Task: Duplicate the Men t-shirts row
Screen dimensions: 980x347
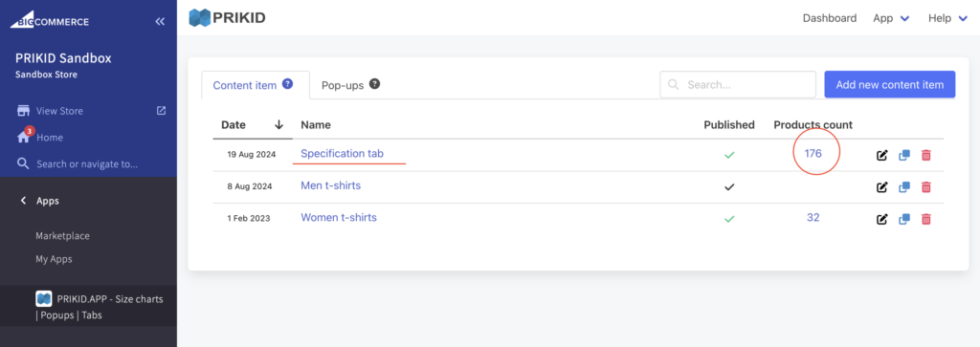Action: (904, 186)
